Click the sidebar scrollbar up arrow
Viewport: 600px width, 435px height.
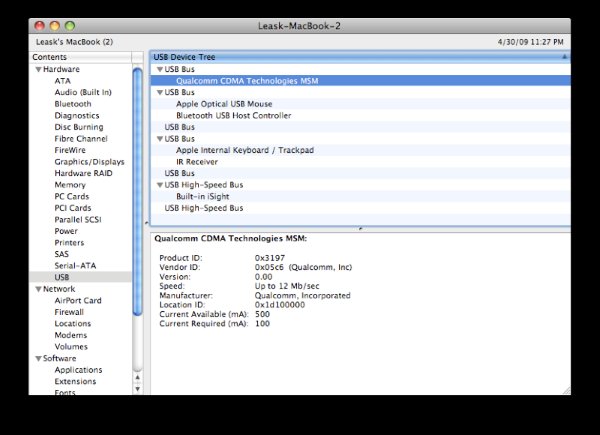pyautogui.click(x=137, y=378)
